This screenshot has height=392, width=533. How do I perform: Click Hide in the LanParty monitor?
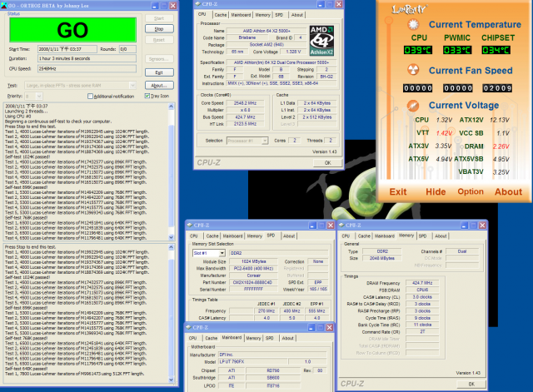click(436, 192)
